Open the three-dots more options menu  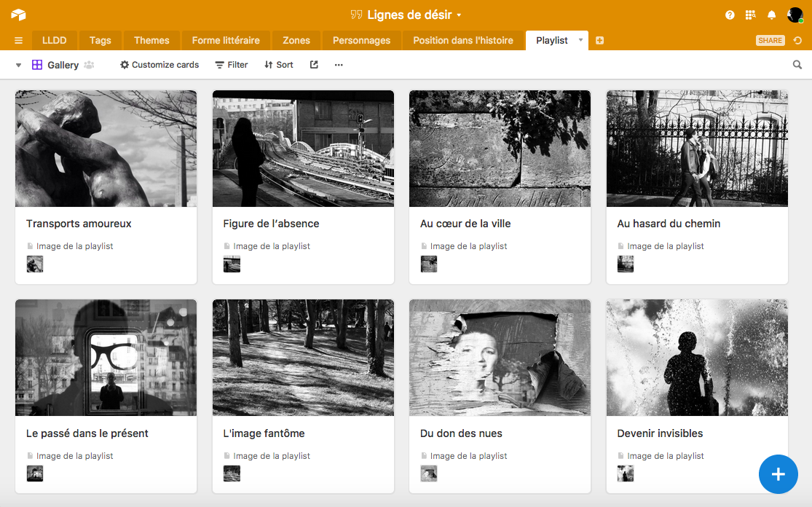[339, 65]
